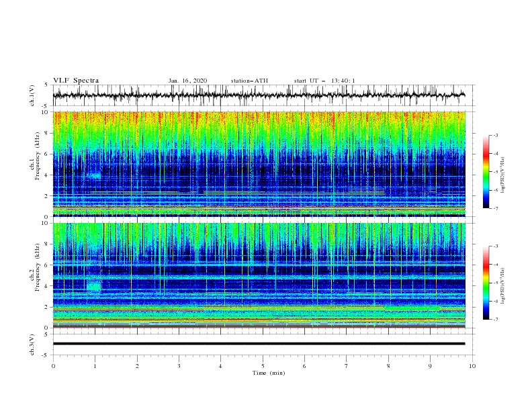Click time axis tick label "1"
The height and width of the screenshot is (411, 532).
click(x=95, y=366)
